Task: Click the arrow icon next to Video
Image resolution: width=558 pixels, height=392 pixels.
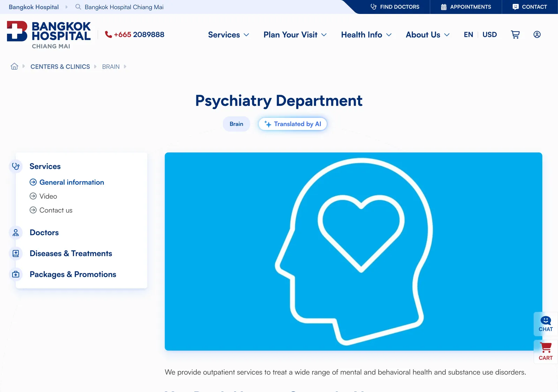Action: click(x=33, y=196)
